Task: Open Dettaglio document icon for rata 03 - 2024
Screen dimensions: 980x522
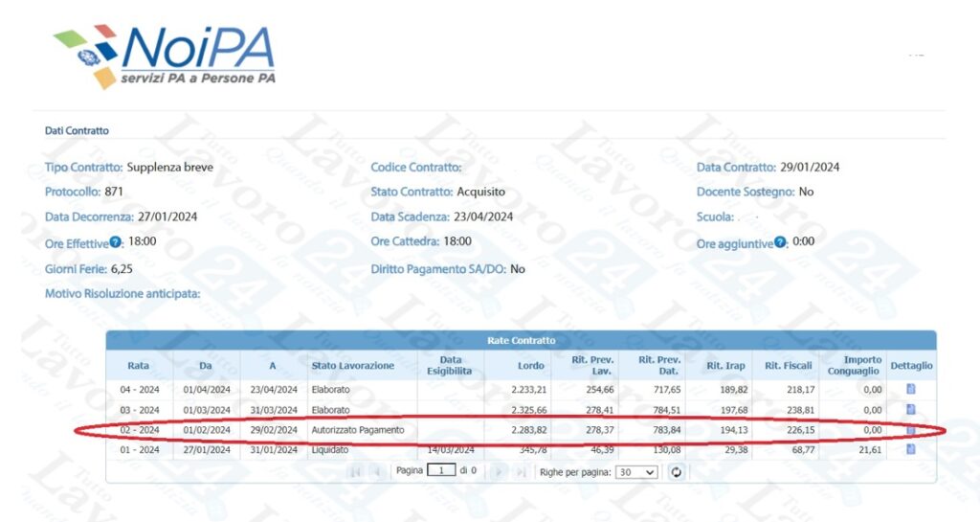Action: pyautogui.click(x=911, y=410)
